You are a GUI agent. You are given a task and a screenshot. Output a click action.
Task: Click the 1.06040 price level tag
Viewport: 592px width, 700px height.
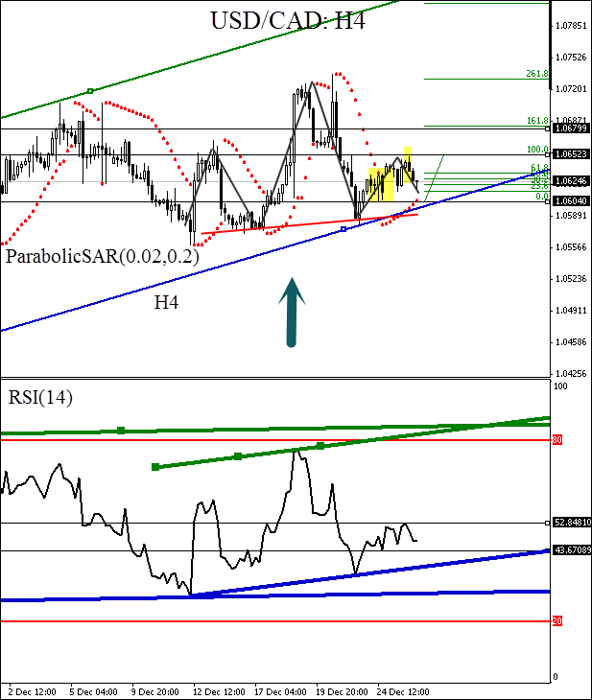tap(571, 201)
